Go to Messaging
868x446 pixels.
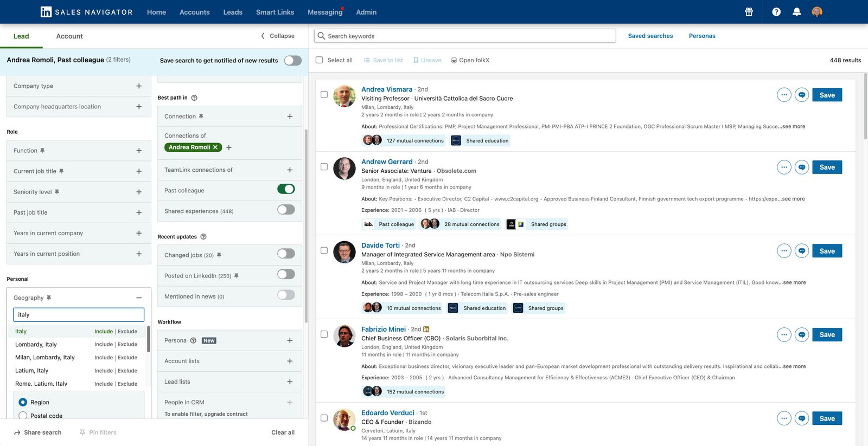pyautogui.click(x=325, y=12)
